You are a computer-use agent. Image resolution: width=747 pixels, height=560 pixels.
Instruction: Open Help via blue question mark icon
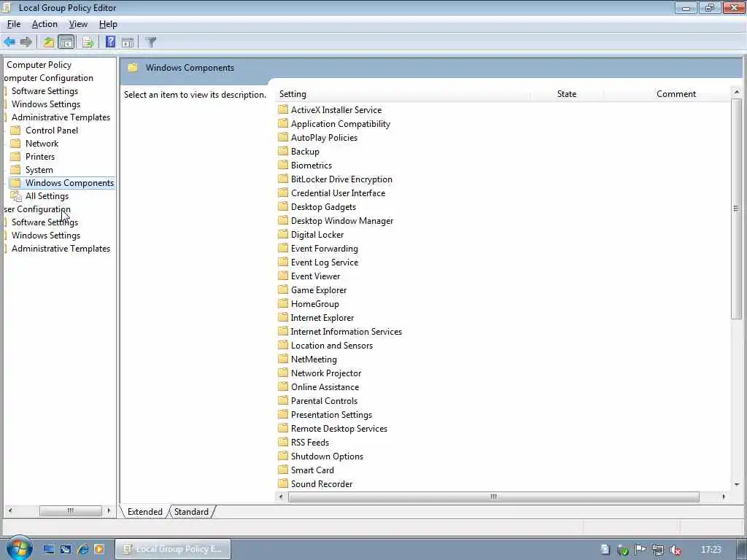coord(110,42)
